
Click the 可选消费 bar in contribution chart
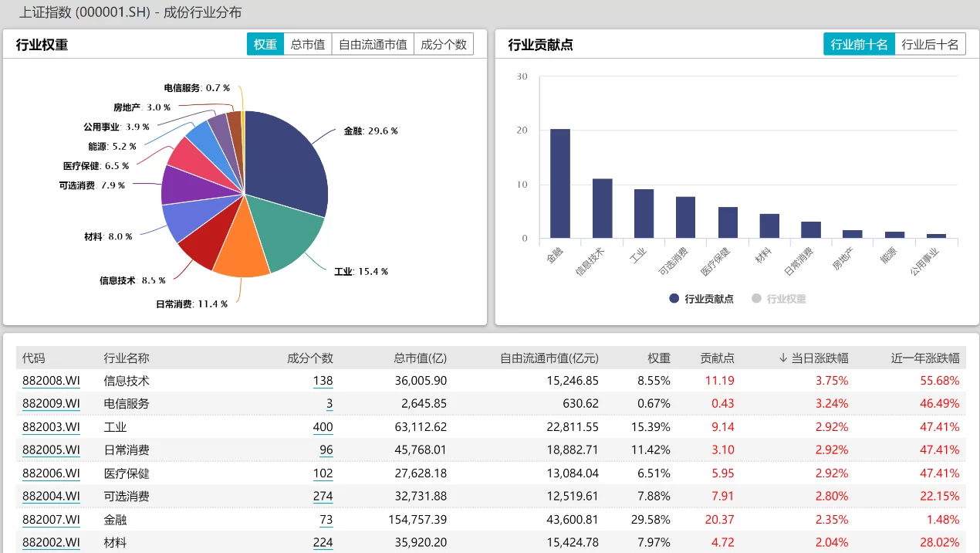point(686,217)
